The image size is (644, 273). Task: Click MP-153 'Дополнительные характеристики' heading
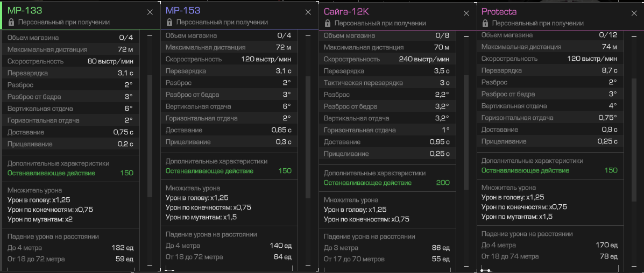click(216, 161)
